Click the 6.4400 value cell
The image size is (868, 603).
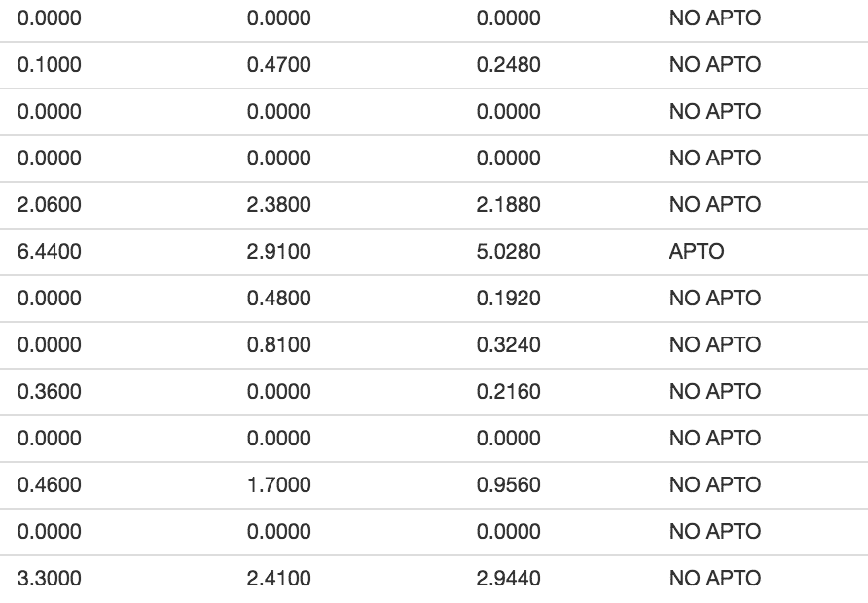[x=50, y=252]
